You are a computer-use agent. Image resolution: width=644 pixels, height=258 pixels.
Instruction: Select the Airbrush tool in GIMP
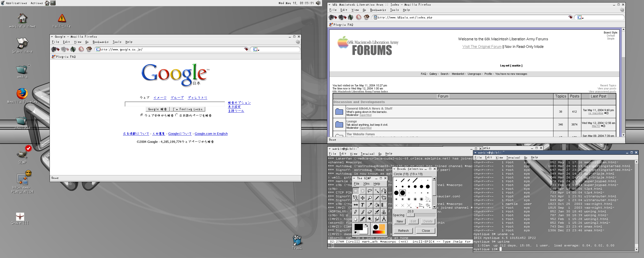click(x=377, y=212)
